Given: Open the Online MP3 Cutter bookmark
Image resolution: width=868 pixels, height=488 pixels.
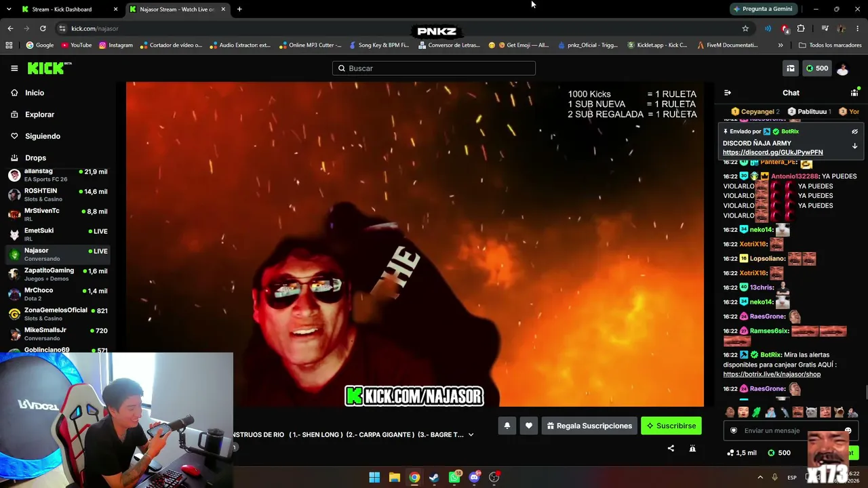Looking at the screenshot, I should click(310, 45).
